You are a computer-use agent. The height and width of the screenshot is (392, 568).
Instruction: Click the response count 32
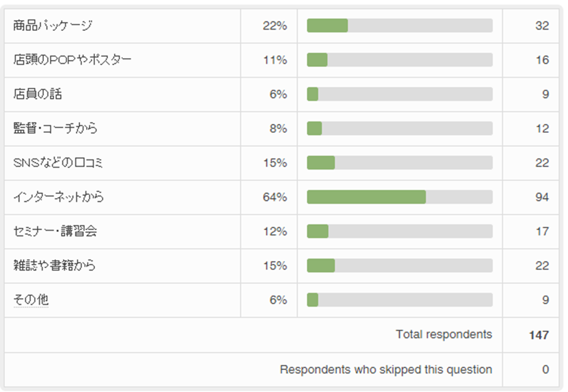click(x=541, y=26)
